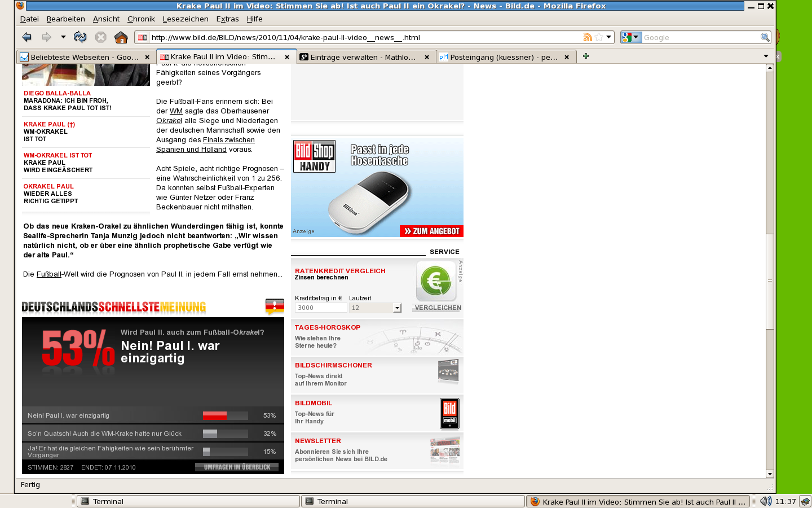Open the Lesezeichen menu
The height and width of the screenshot is (508, 812).
(x=186, y=19)
